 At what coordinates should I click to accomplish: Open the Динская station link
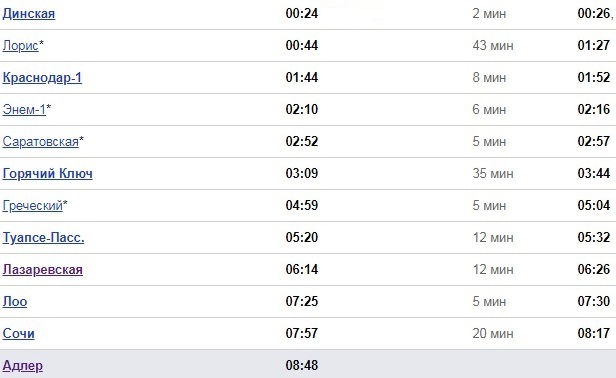29,14
